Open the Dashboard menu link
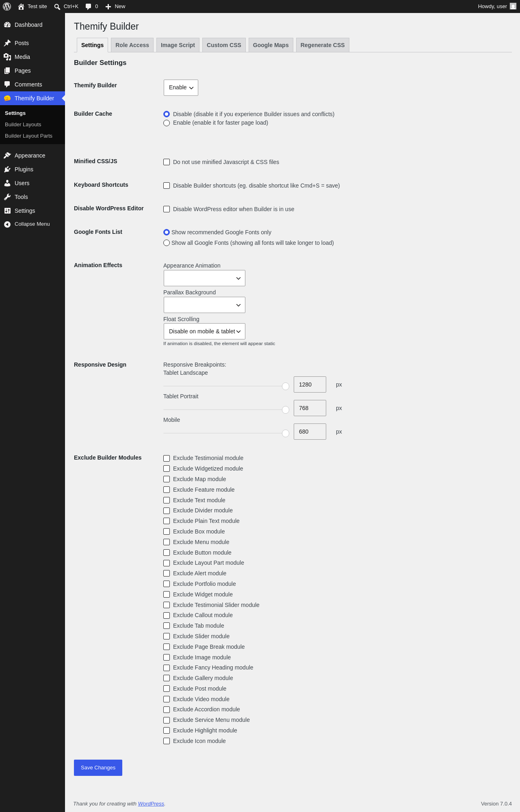This screenshot has height=812, width=520. coord(32,25)
